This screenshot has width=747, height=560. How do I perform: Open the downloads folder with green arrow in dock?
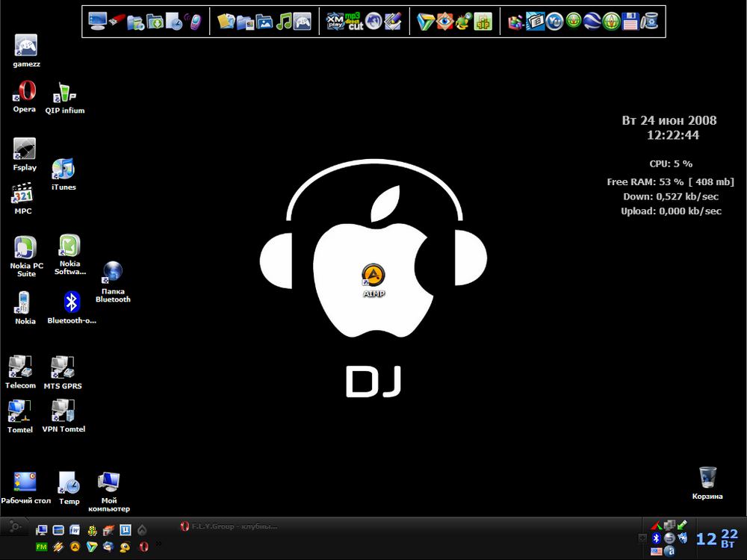point(155,22)
